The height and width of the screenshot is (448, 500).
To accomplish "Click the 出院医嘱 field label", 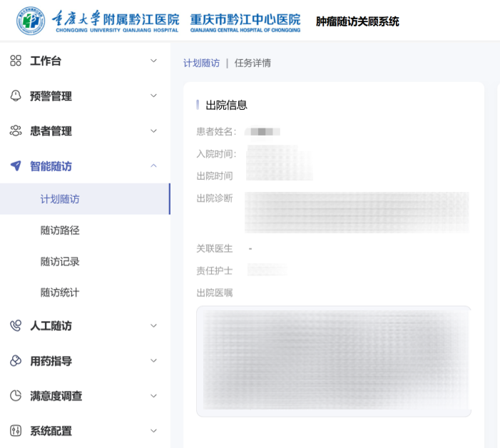I will coord(215,292).
